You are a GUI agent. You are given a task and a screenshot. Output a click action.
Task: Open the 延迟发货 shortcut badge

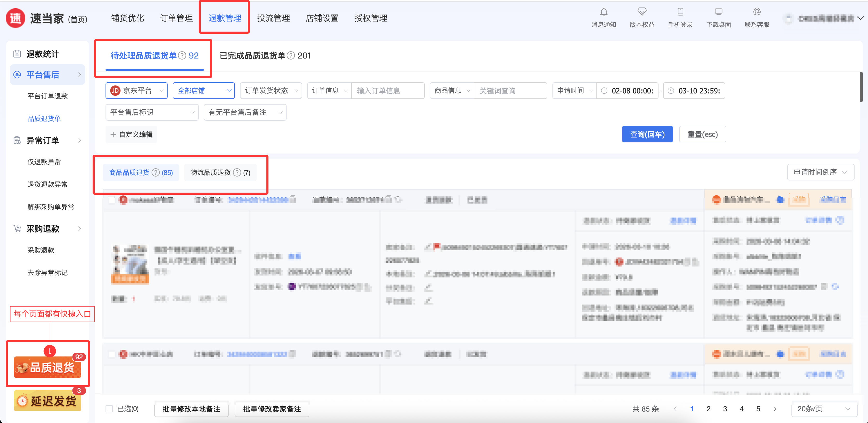(48, 401)
